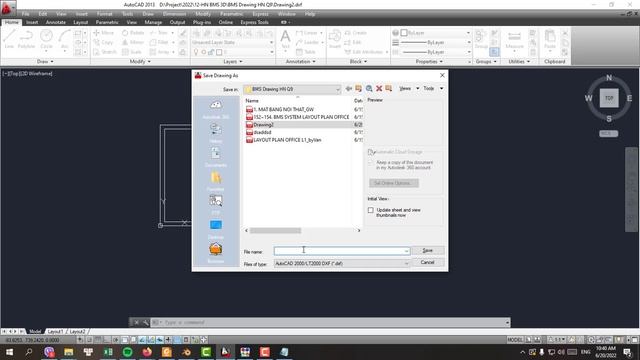Screen dimensions: 640x360
Task: Open the Save in folder dropdown
Action: pos(292,89)
